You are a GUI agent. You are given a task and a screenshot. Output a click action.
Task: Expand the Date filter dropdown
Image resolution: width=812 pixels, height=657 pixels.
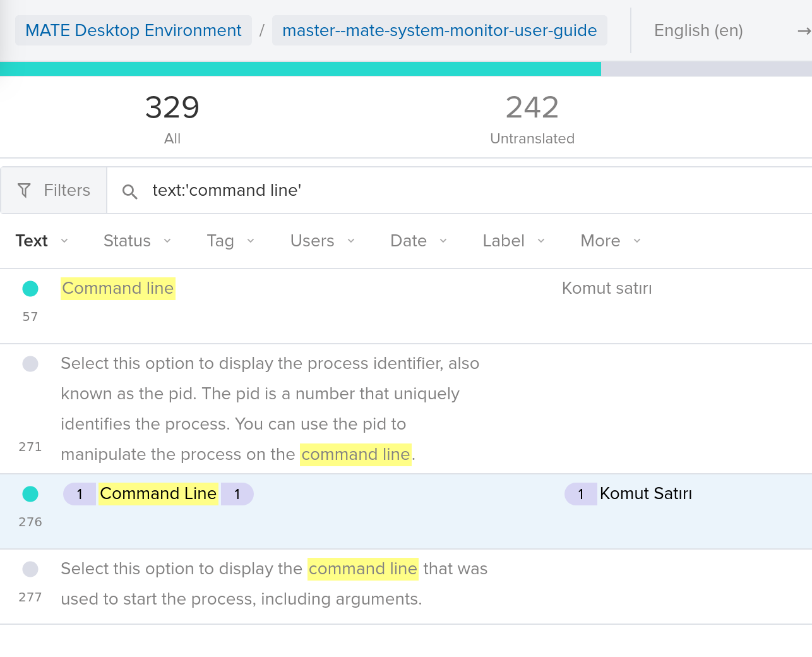417,241
